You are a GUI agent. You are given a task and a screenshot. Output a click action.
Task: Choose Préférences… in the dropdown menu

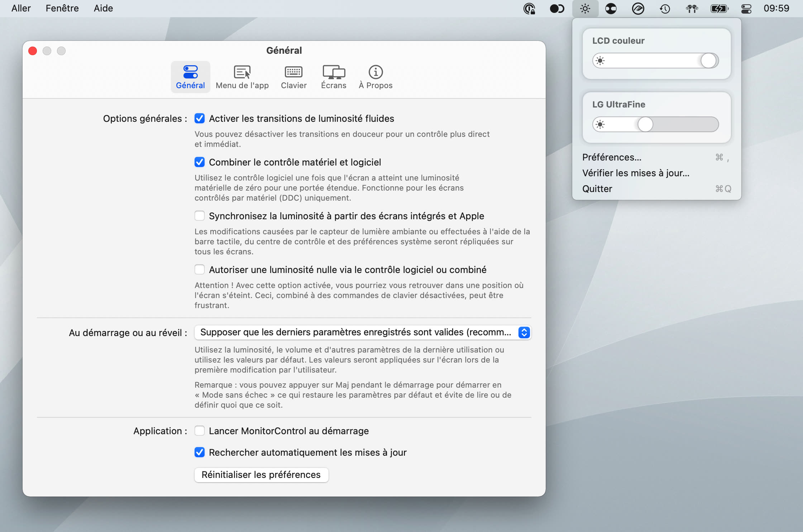tap(612, 157)
